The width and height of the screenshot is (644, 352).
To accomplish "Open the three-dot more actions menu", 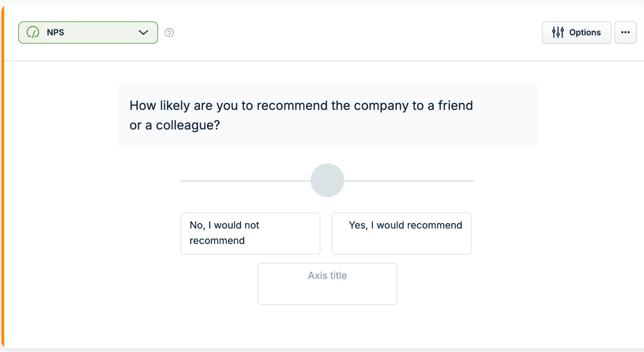I will [625, 32].
